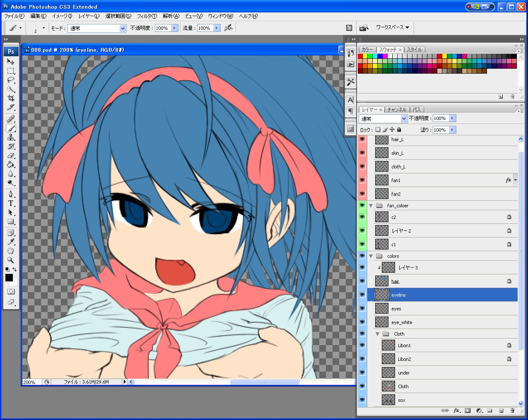528x420 pixels.
Task: Click the add layer style fx icon
Action: [456, 410]
